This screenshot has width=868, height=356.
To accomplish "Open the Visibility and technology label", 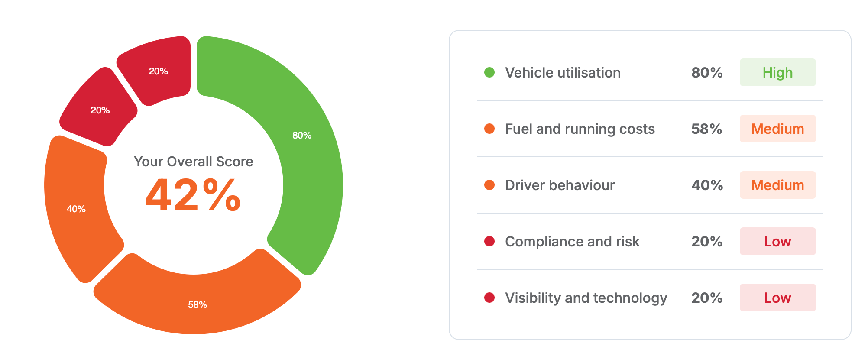I will (586, 298).
